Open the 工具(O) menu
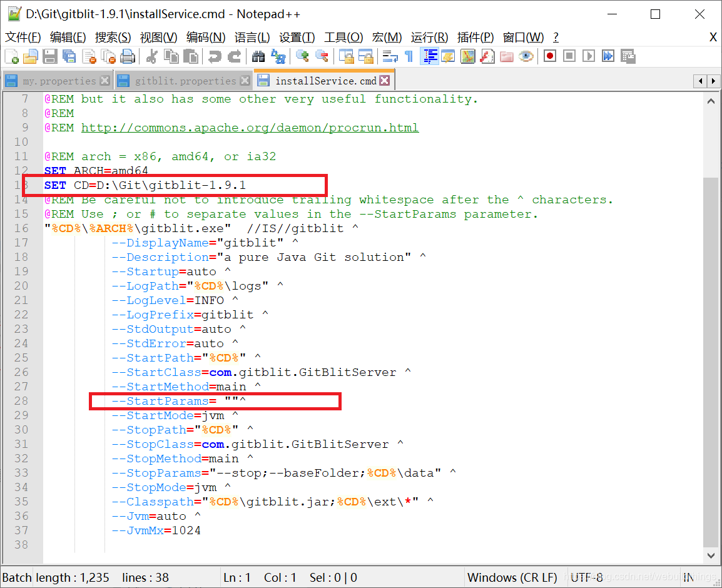This screenshot has height=588, width=722. click(343, 38)
